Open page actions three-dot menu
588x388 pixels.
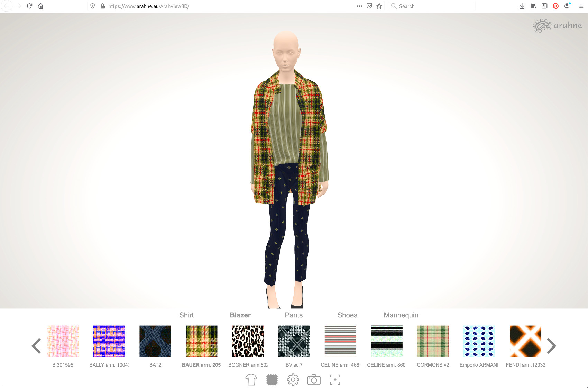[x=359, y=6]
